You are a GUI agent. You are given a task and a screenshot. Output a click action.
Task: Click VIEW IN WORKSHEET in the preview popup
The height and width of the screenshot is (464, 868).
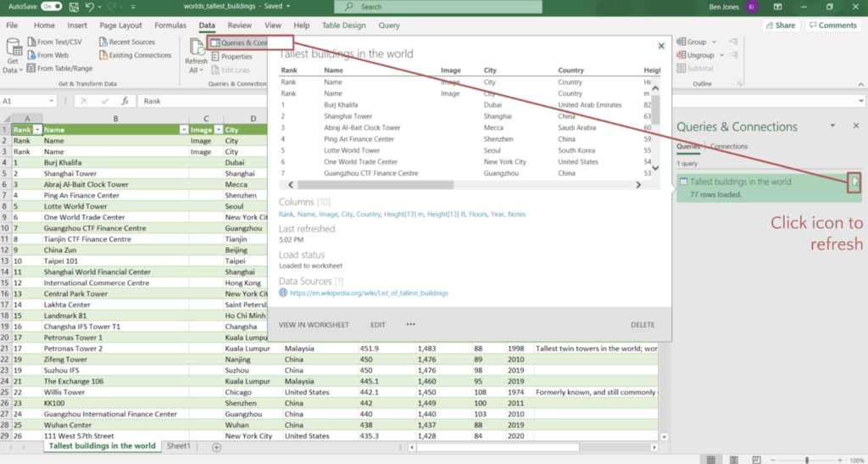point(314,325)
